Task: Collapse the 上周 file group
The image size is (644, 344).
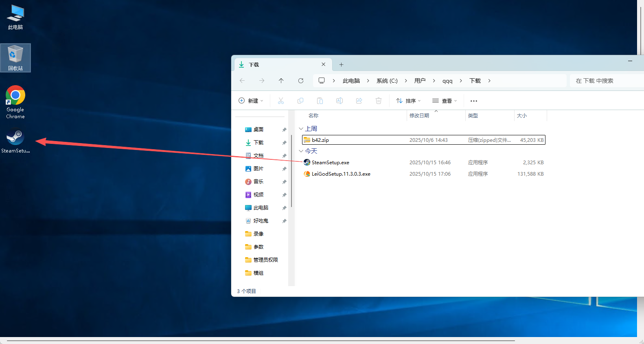Action: pos(301,129)
